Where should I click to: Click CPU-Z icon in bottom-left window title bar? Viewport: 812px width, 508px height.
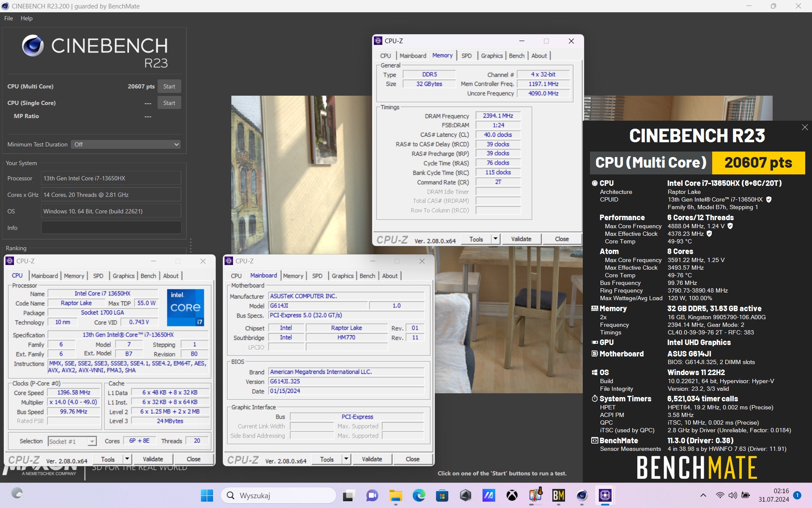coord(10,261)
